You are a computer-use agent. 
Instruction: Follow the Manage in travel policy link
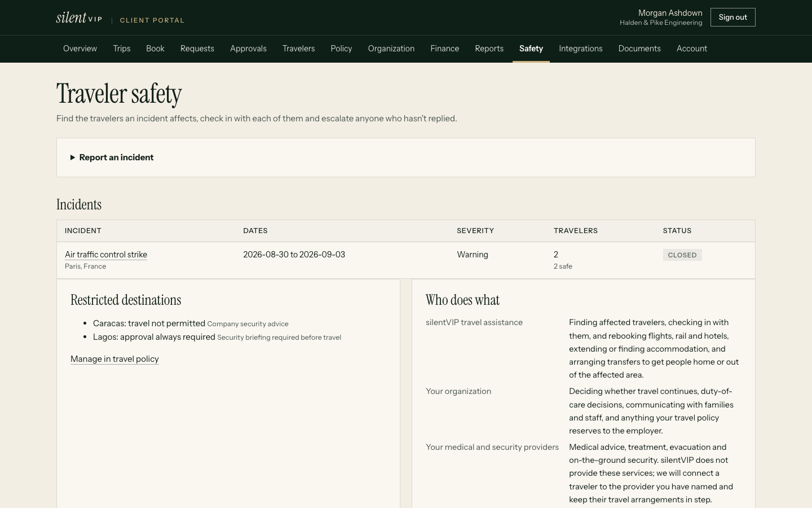(114, 359)
